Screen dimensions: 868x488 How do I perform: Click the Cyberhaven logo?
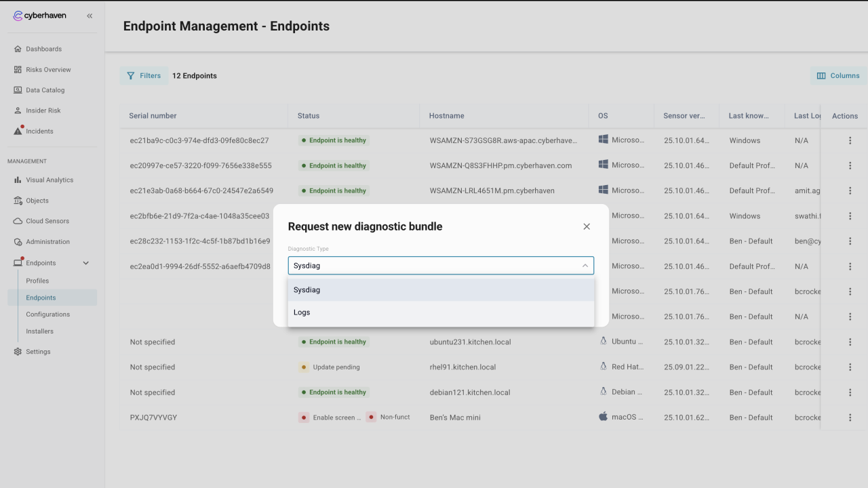(41, 16)
